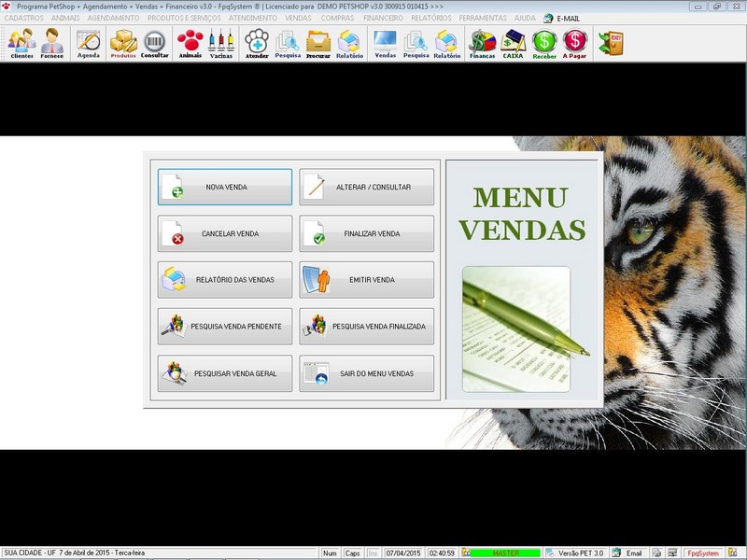Open the ANIMAIS menu
The image size is (747, 560).
coord(65,18)
